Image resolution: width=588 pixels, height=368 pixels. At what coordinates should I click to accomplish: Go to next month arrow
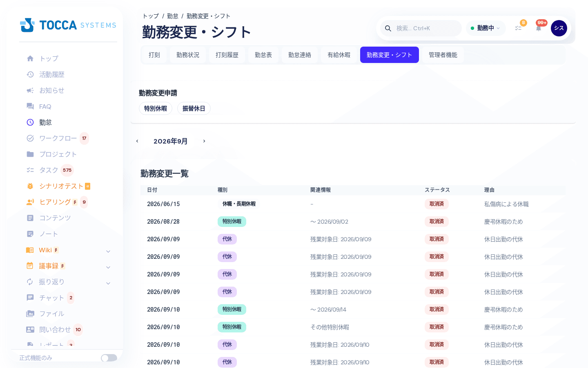(204, 141)
